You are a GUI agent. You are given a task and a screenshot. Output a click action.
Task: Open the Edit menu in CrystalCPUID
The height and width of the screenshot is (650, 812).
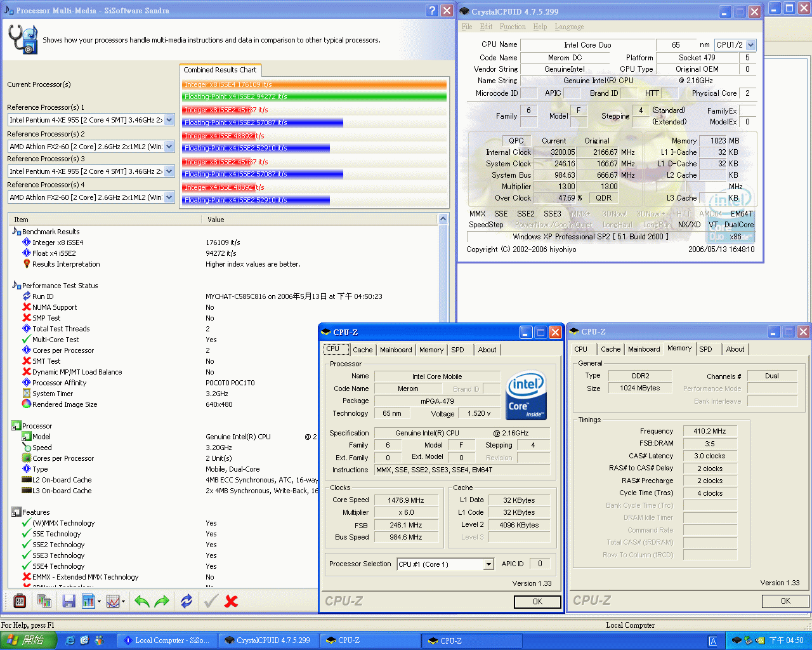coord(486,27)
